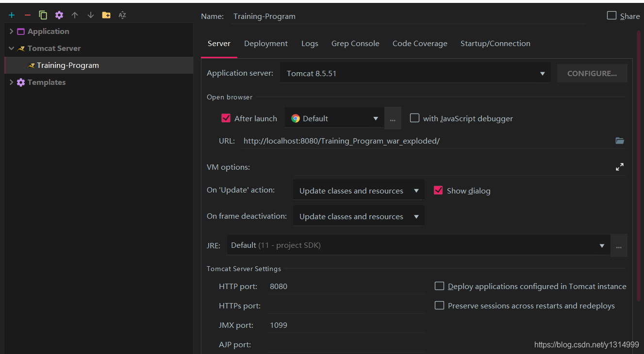This screenshot has height=354, width=644.
Task: Click Training-Program Tomcat icon in tree
Action: (x=31, y=65)
